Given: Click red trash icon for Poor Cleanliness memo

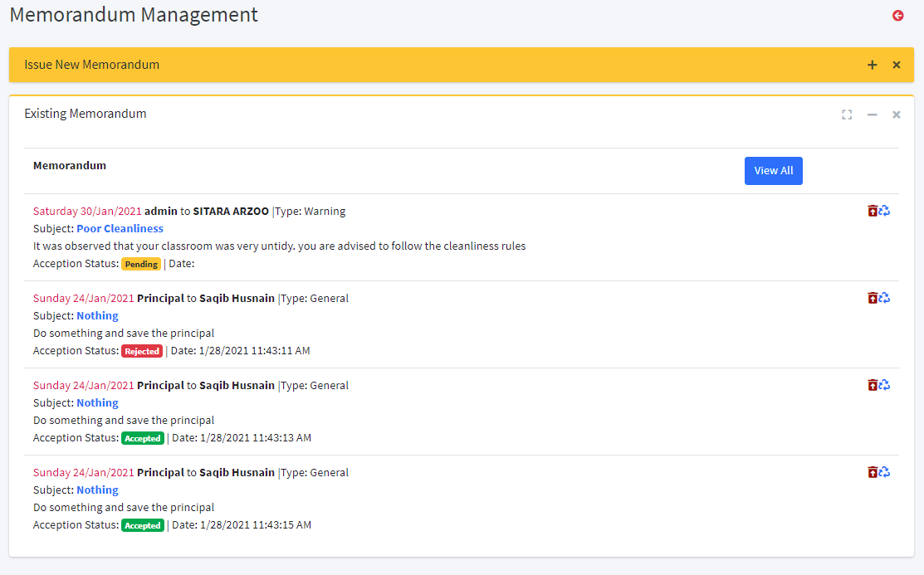Looking at the screenshot, I should tap(872, 211).
